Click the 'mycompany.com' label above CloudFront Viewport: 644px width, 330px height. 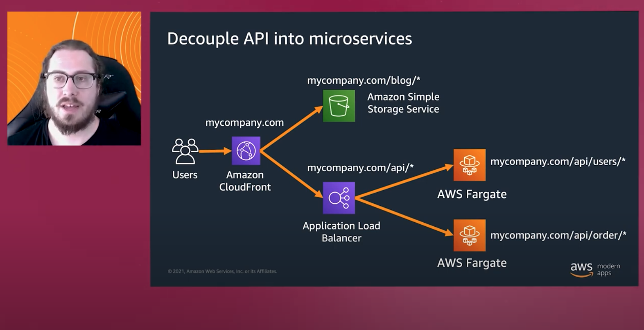click(244, 123)
